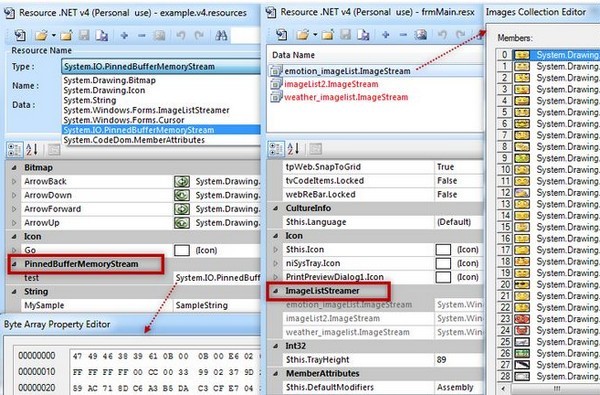Expand the ArrowBack bitmap row
The width and height of the screenshot is (600, 395).
14,181
